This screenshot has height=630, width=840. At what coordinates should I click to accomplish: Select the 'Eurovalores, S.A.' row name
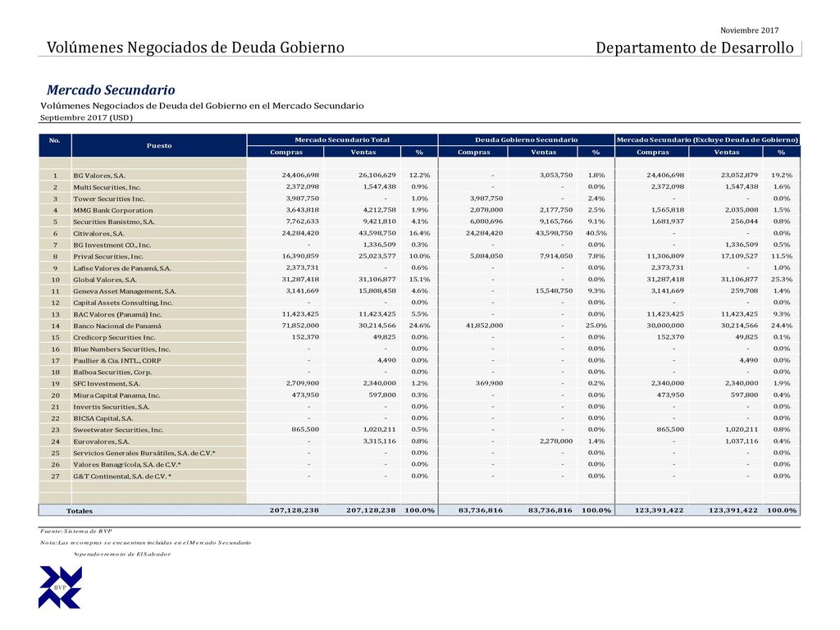point(101,442)
